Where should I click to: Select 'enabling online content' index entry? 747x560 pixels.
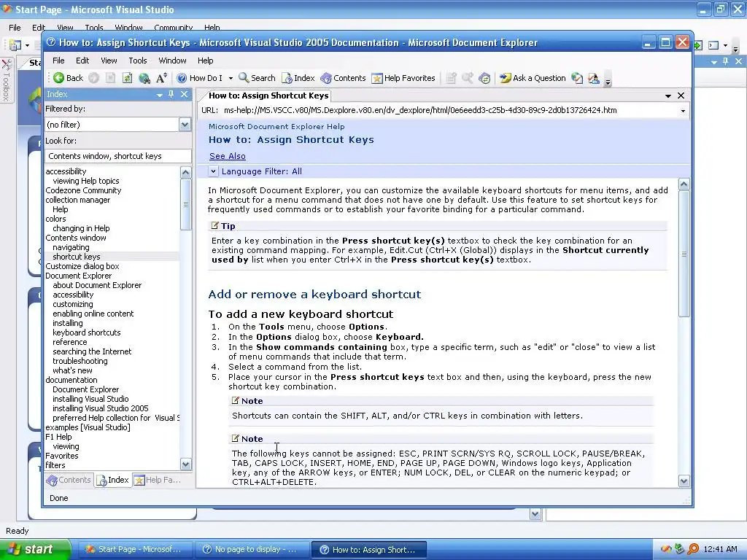[93, 314]
